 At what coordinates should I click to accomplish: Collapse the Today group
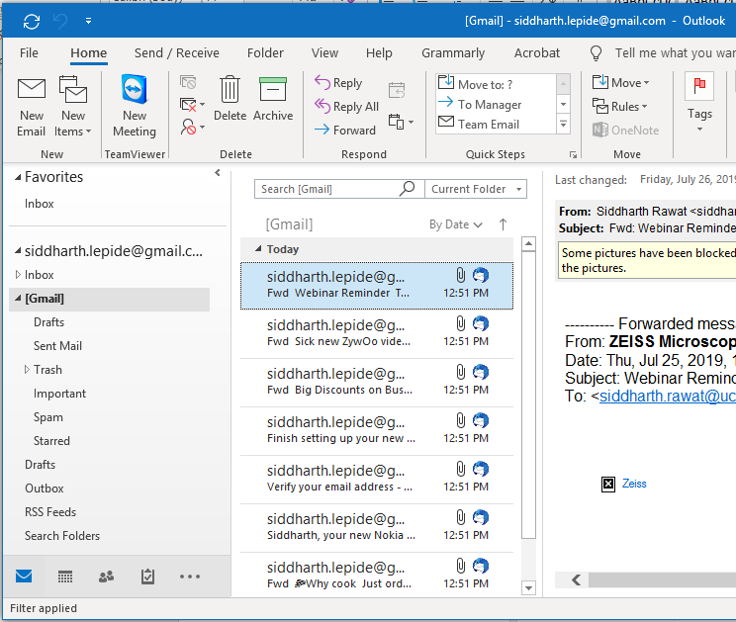(x=258, y=249)
